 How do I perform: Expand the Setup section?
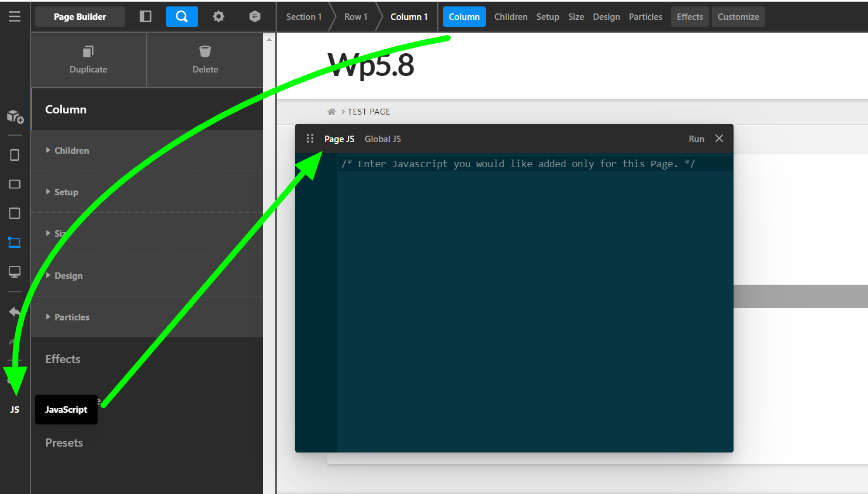[x=66, y=192]
